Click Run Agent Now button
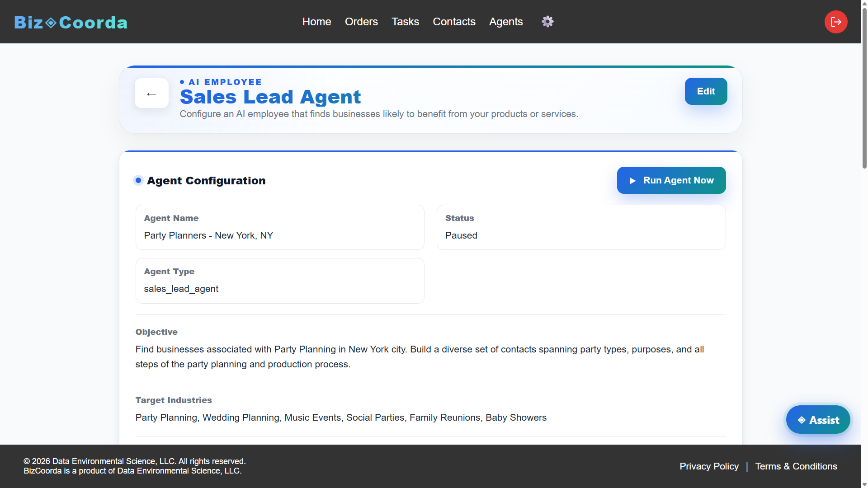 coord(671,180)
